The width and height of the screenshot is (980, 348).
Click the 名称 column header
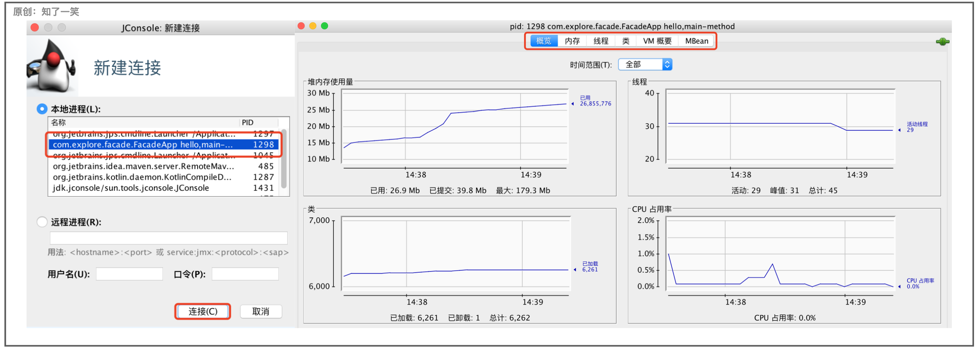pos(144,122)
